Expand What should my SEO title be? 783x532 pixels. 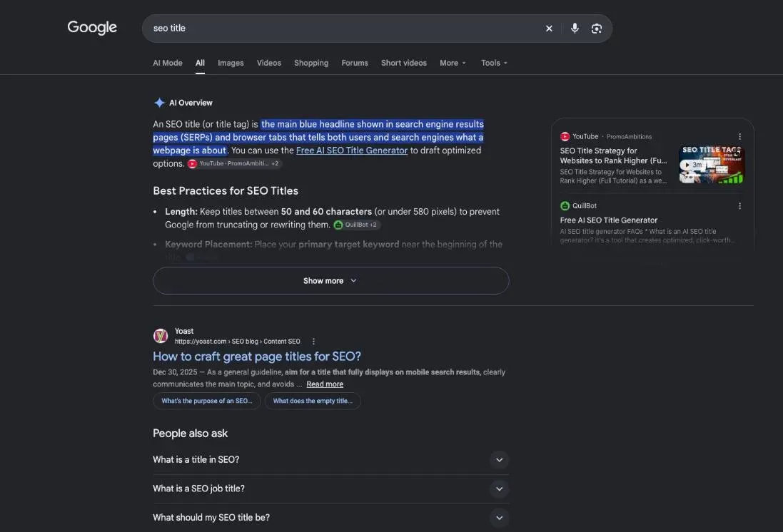point(330,518)
